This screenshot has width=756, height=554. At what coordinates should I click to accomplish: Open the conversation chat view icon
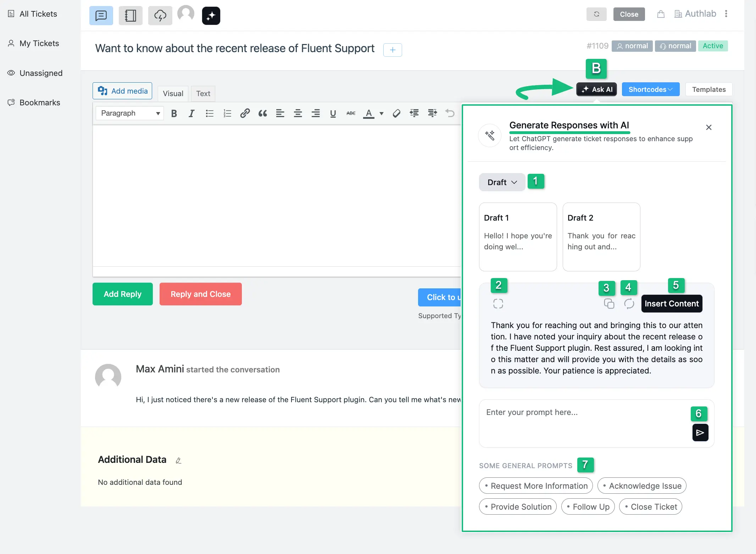click(101, 16)
